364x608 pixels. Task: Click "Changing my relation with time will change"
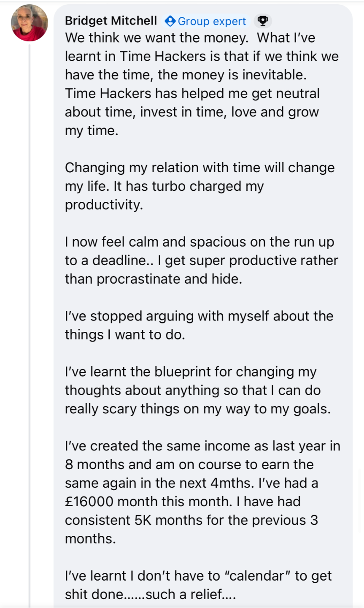point(200,168)
